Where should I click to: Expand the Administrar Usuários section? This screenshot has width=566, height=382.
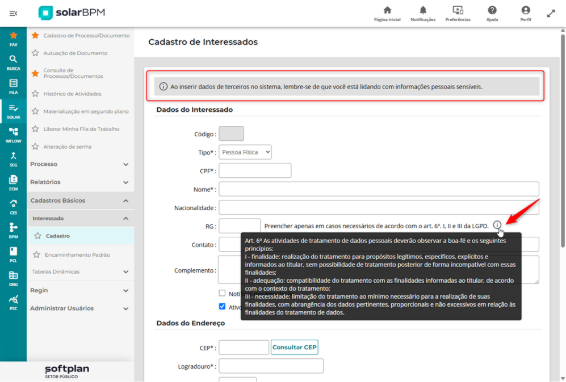[80, 308]
